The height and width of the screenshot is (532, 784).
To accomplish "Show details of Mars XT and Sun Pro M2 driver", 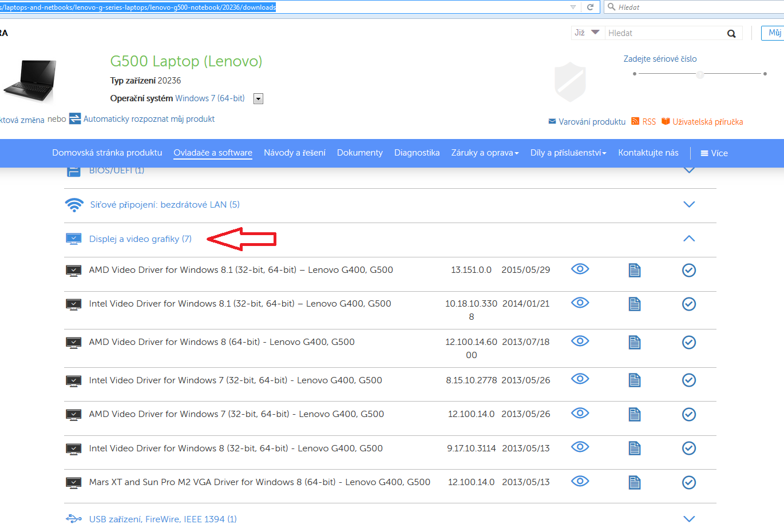I will [580, 481].
